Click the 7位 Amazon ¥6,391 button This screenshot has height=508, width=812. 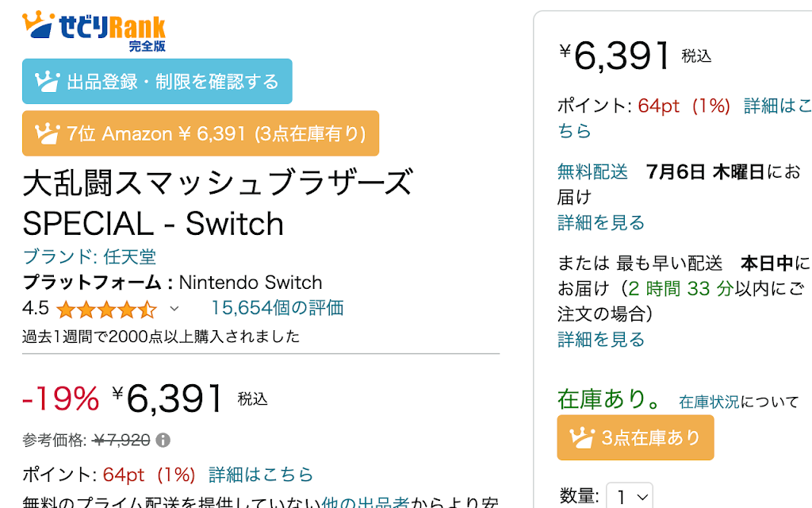coord(201,133)
